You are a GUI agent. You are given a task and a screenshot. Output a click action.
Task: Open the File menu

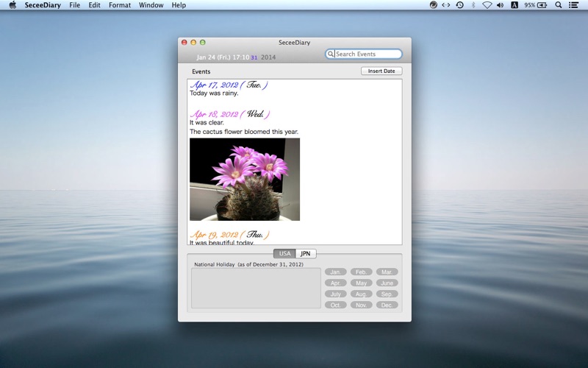[x=75, y=5]
